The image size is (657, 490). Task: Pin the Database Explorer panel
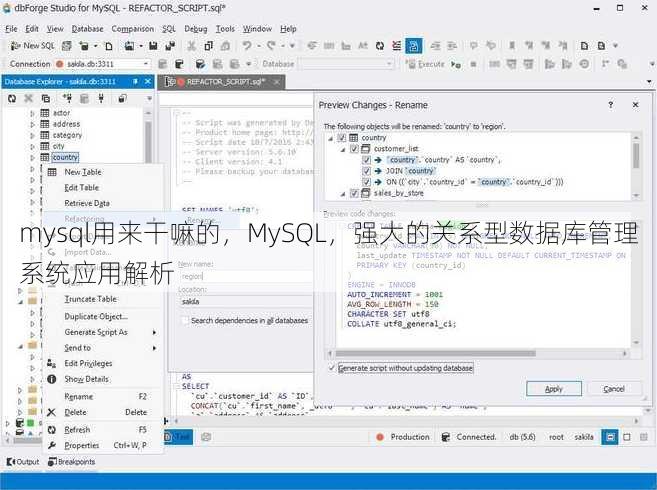135,81
